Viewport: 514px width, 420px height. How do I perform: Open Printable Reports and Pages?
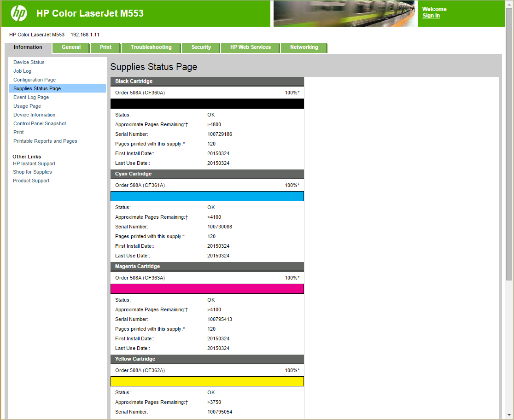pyautogui.click(x=45, y=141)
